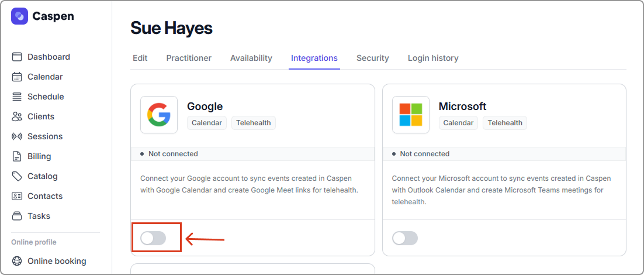Open Online booking globe icon
The image size is (644, 275).
point(17,261)
